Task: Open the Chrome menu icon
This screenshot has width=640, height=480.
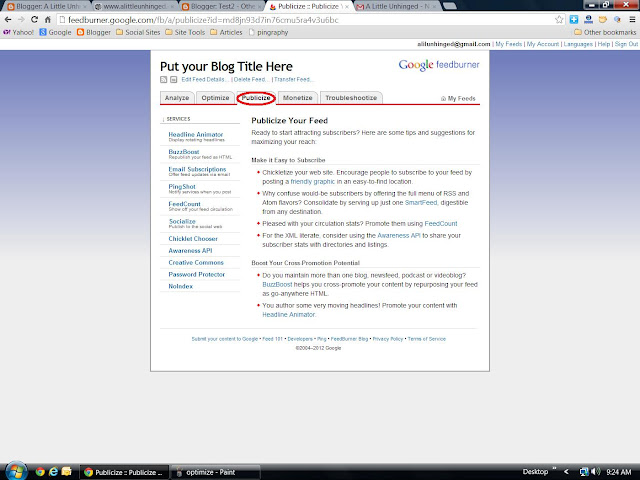Action: point(632,20)
